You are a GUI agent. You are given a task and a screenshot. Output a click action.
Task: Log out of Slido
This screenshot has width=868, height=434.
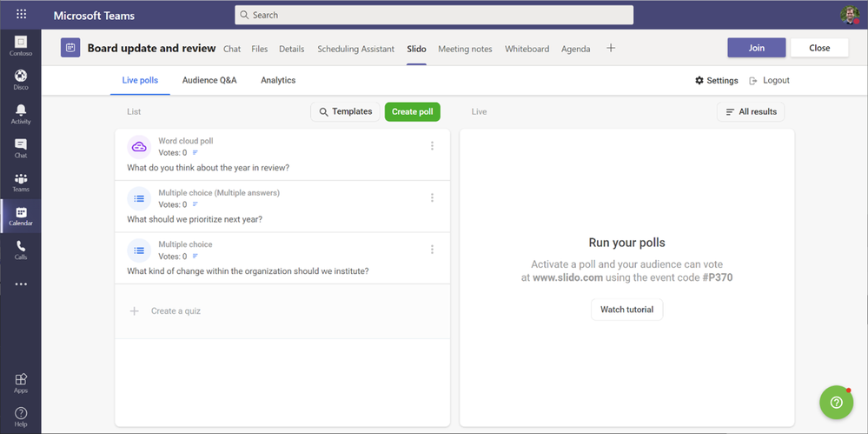[x=769, y=80]
